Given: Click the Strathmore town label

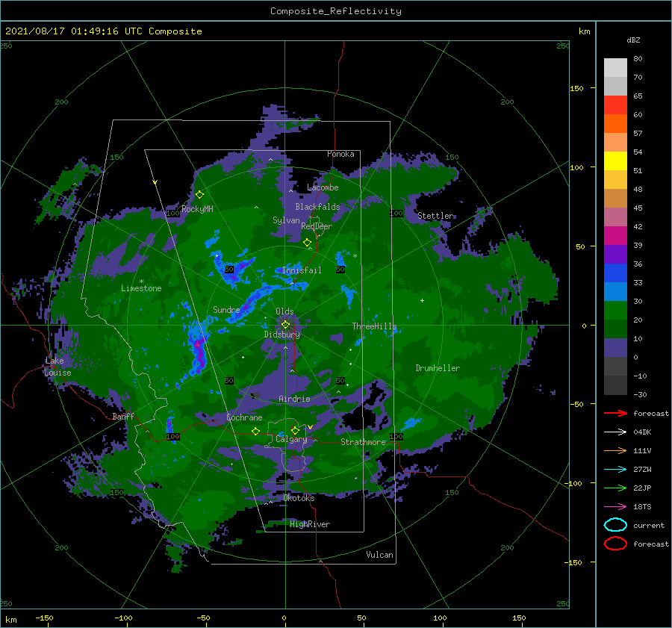Looking at the screenshot, I should 364,442.
